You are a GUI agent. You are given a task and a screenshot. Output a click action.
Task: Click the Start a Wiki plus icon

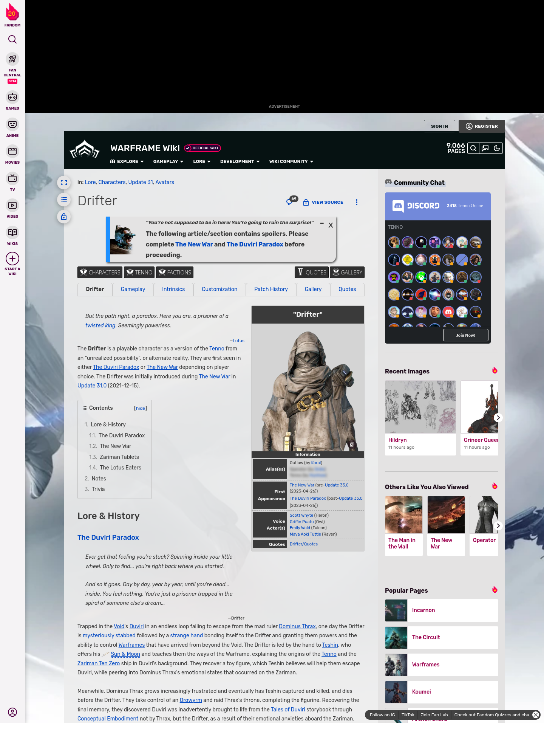(12, 259)
